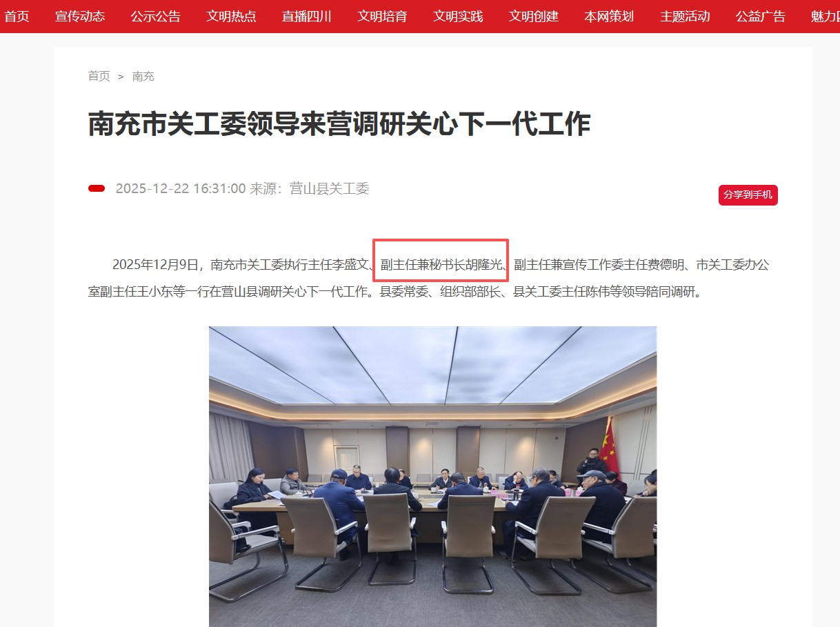Go to 公益广告 section
The image size is (840, 627).
(760, 16)
